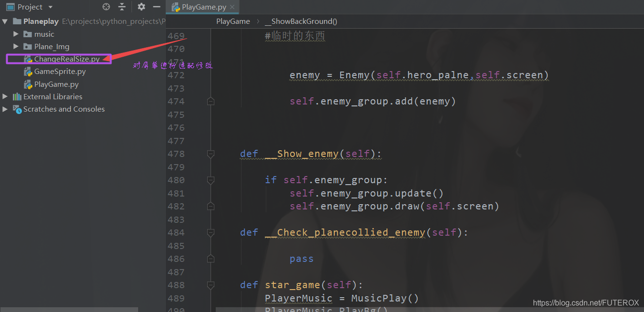Open Project panel settings gear
The height and width of the screenshot is (312, 644).
[141, 7]
